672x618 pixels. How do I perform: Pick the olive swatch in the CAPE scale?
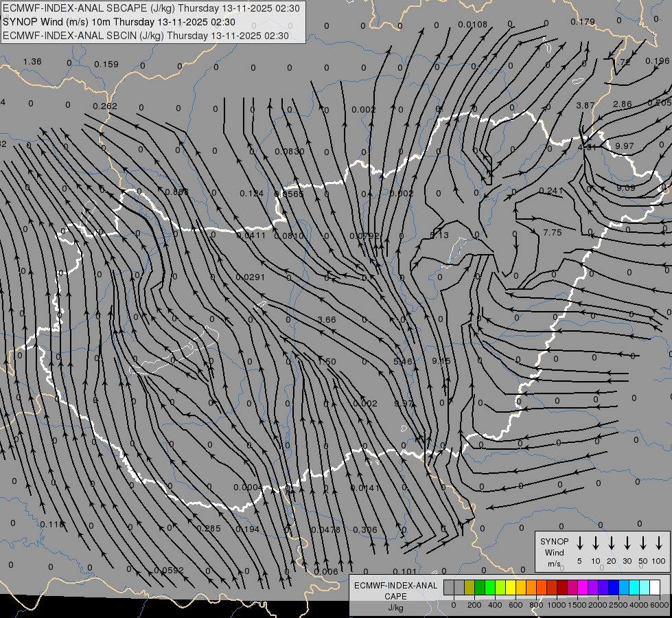coord(470,588)
